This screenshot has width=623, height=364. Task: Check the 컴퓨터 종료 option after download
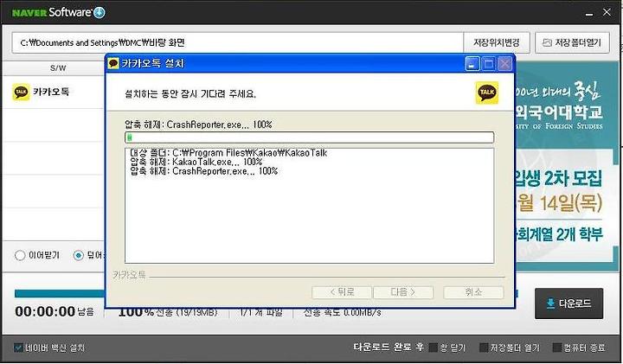[557, 348]
